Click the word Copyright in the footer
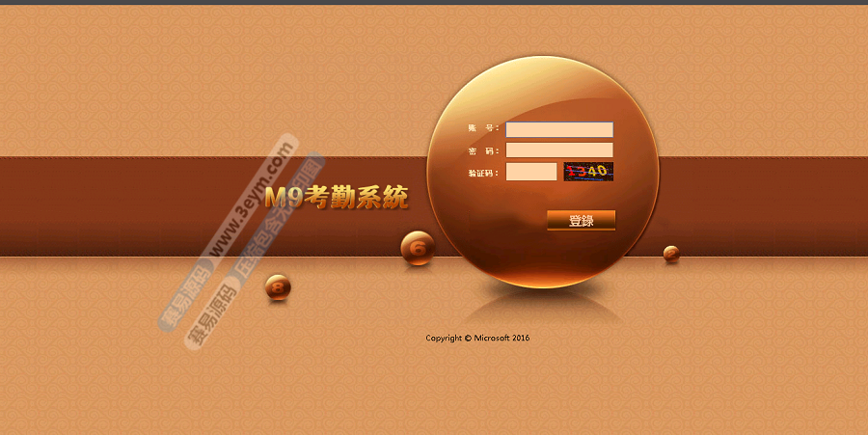This screenshot has height=435, width=868. point(444,339)
